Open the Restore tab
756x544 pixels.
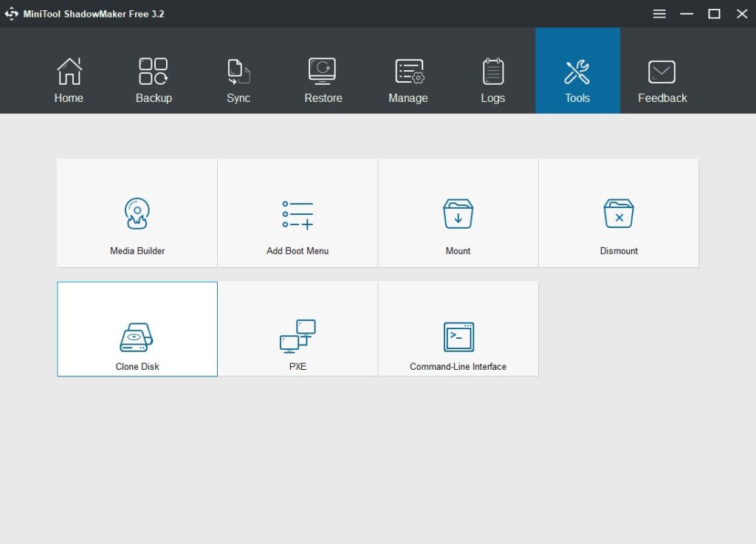[x=323, y=81]
